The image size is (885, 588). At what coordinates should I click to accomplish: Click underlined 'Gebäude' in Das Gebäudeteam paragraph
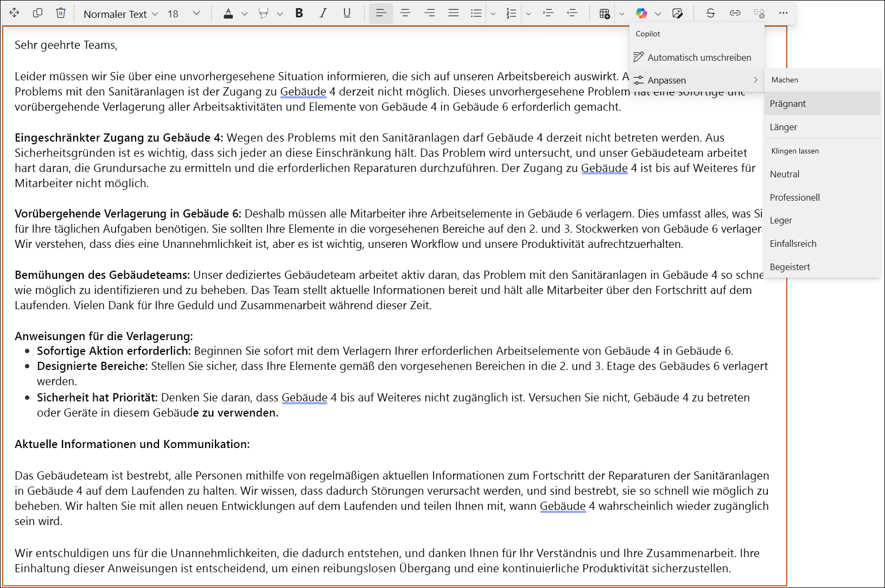click(563, 506)
